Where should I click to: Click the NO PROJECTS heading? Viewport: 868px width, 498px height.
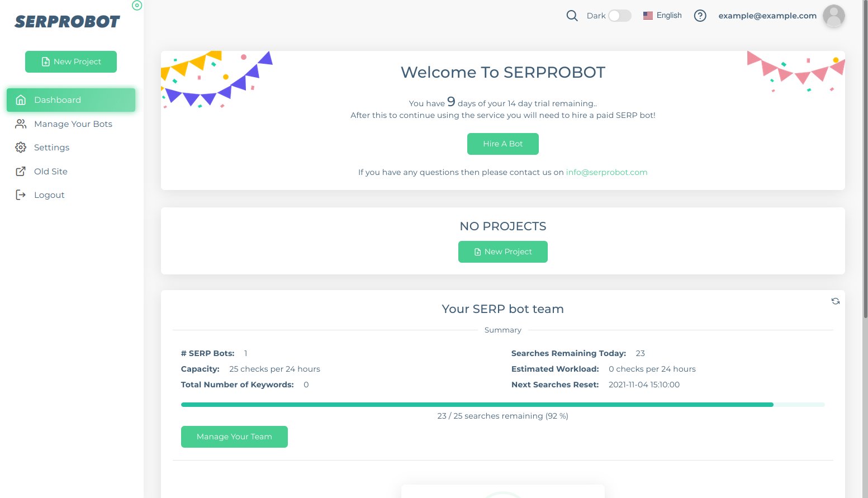[x=503, y=226]
